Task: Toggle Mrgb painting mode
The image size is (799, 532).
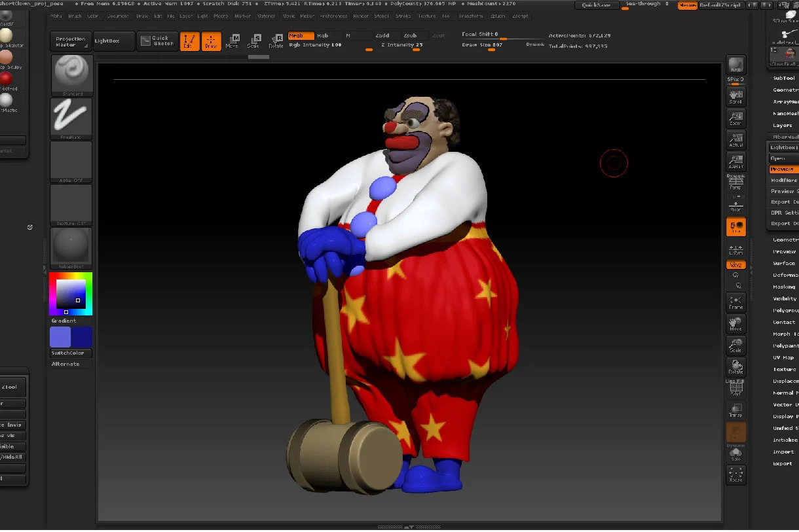Action: pos(301,36)
